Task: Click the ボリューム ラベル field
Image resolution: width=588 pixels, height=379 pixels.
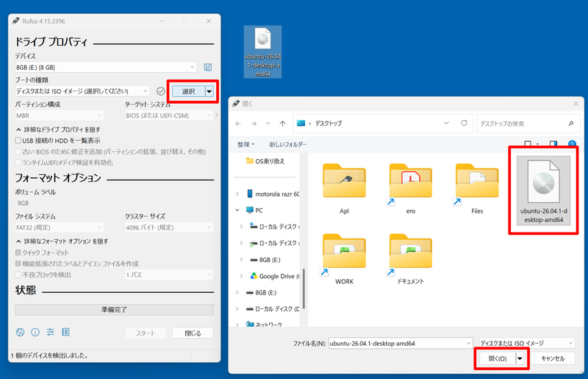Action: point(115,203)
